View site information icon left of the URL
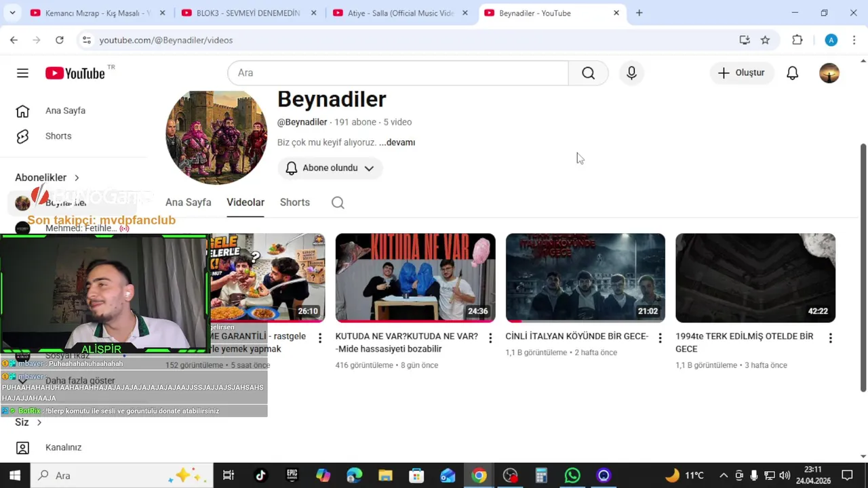 86,40
